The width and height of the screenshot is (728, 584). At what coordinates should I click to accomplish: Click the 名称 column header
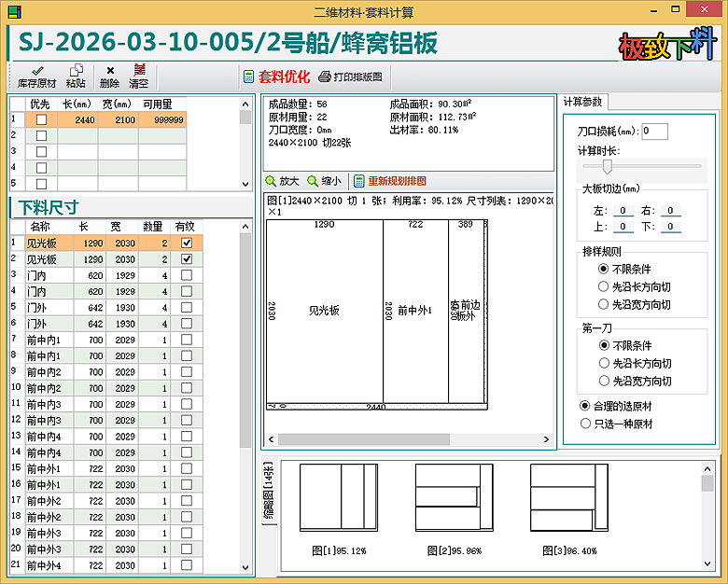point(49,227)
